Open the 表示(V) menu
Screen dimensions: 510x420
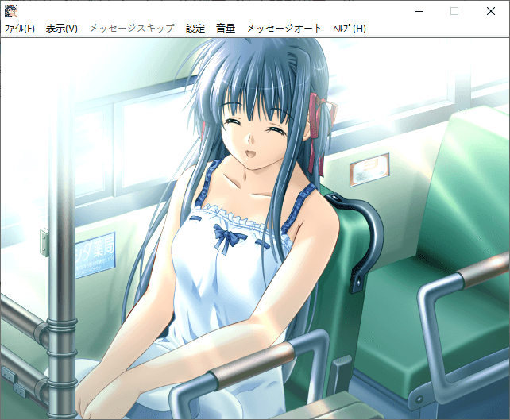[62, 29]
